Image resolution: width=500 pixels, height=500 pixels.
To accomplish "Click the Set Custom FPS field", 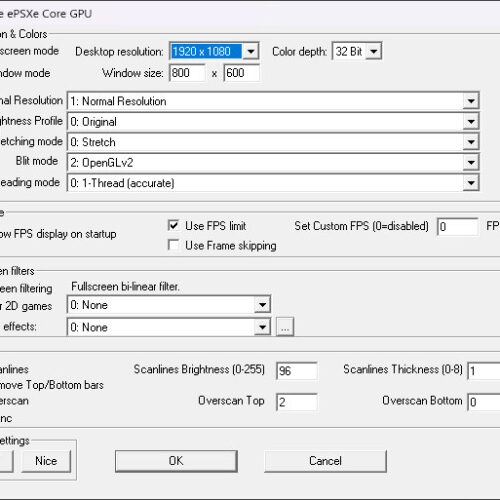I will (457, 226).
